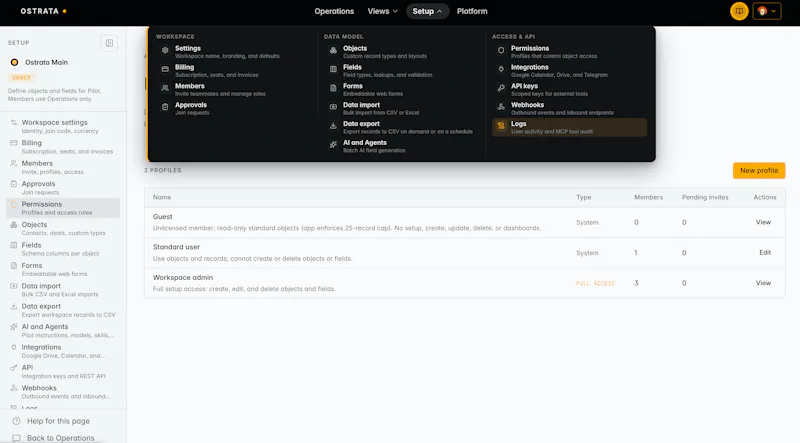Open Fields in left sidebar

click(63, 249)
